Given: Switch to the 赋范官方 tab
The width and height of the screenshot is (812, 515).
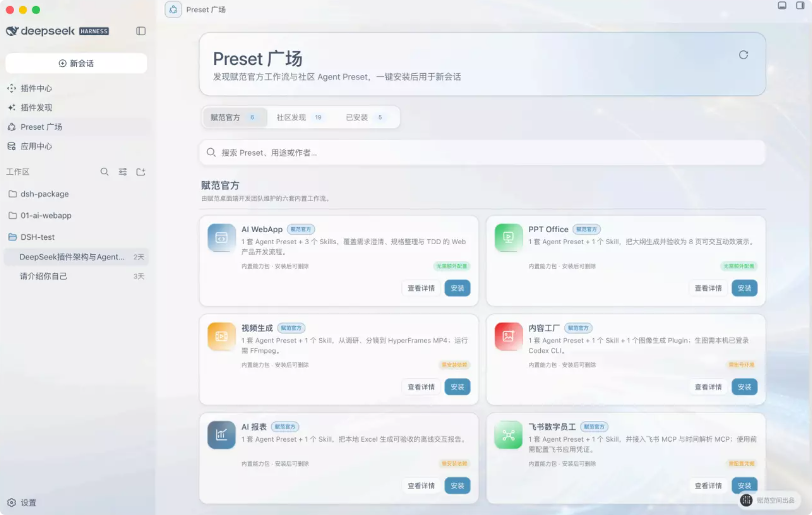Looking at the screenshot, I should (x=234, y=118).
